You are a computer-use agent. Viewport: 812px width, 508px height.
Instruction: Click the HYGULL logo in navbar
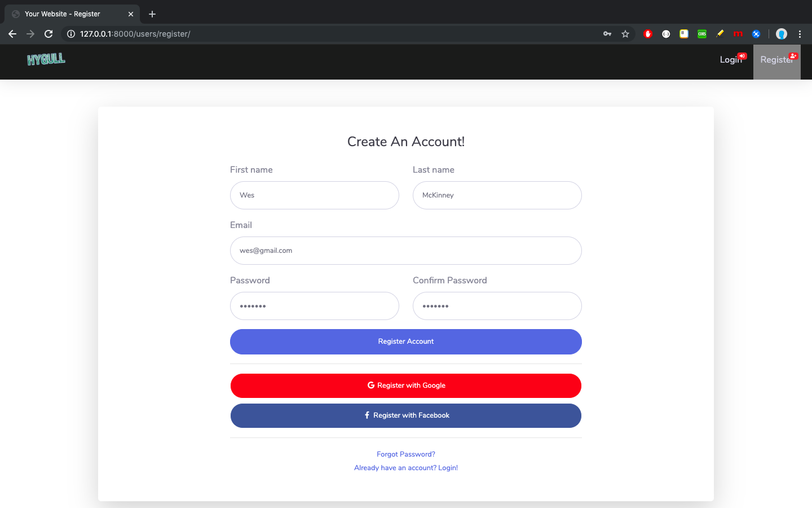pyautogui.click(x=46, y=59)
